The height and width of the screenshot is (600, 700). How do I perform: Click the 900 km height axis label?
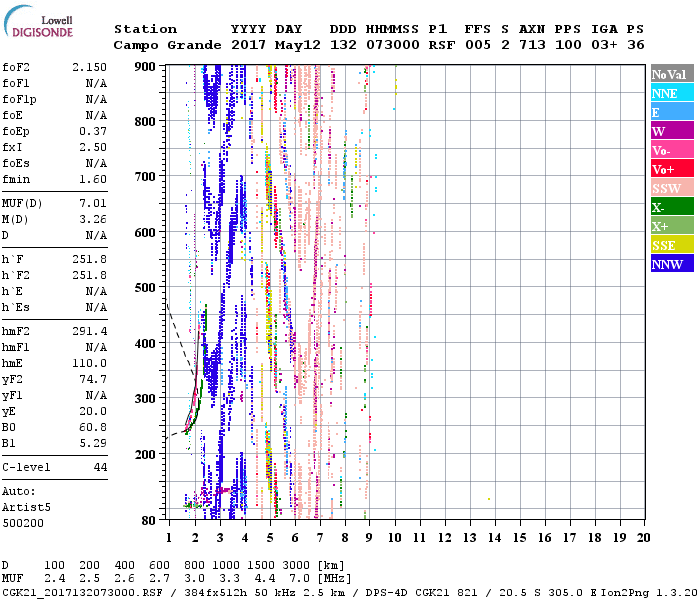(145, 67)
